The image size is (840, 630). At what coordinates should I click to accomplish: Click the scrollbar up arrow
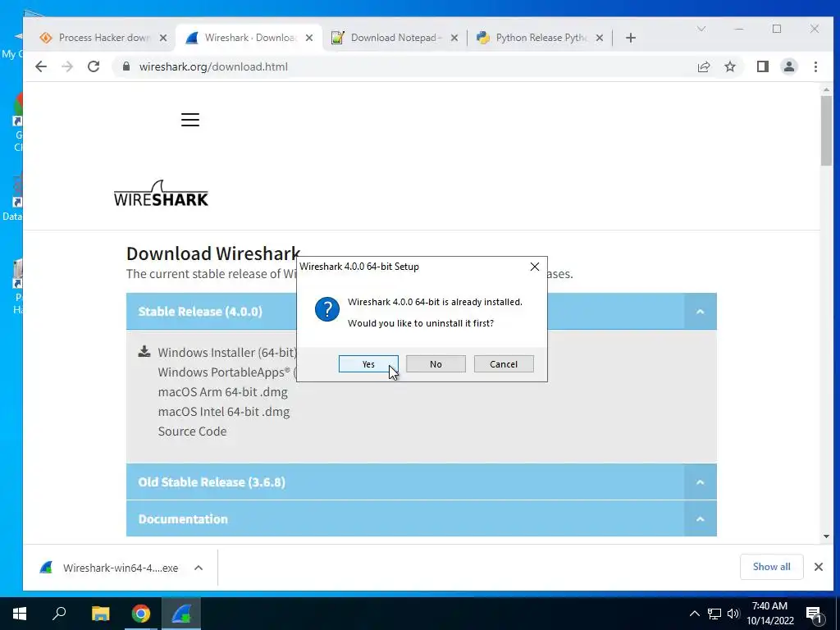(826, 90)
